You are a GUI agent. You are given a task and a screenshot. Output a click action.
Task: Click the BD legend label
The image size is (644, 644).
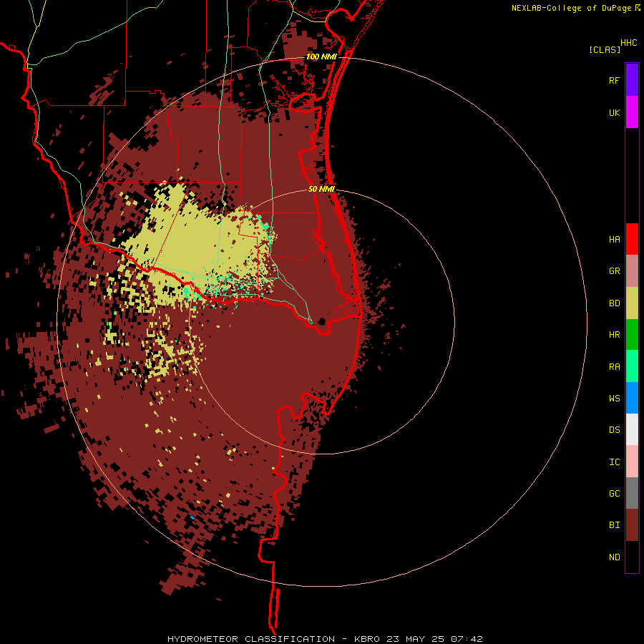tap(614, 303)
